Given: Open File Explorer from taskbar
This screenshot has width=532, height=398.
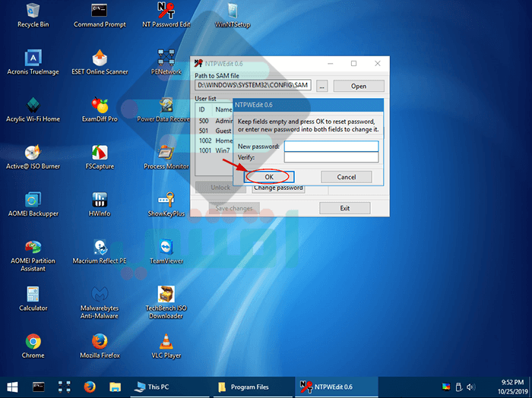Looking at the screenshot, I should coord(116,387).
